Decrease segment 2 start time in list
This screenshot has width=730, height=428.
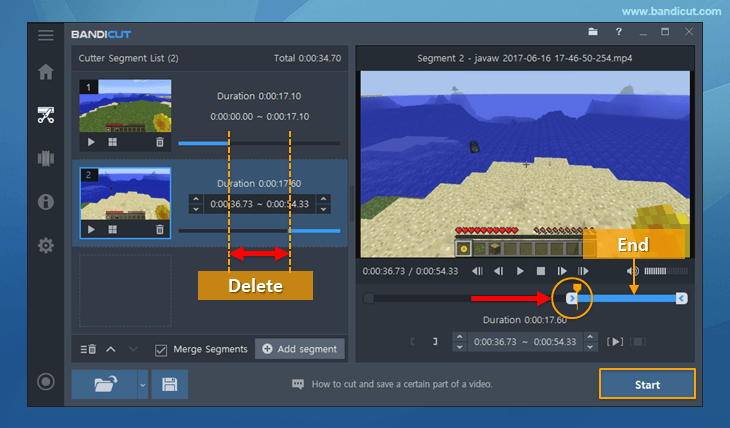(x=196, y=209)
